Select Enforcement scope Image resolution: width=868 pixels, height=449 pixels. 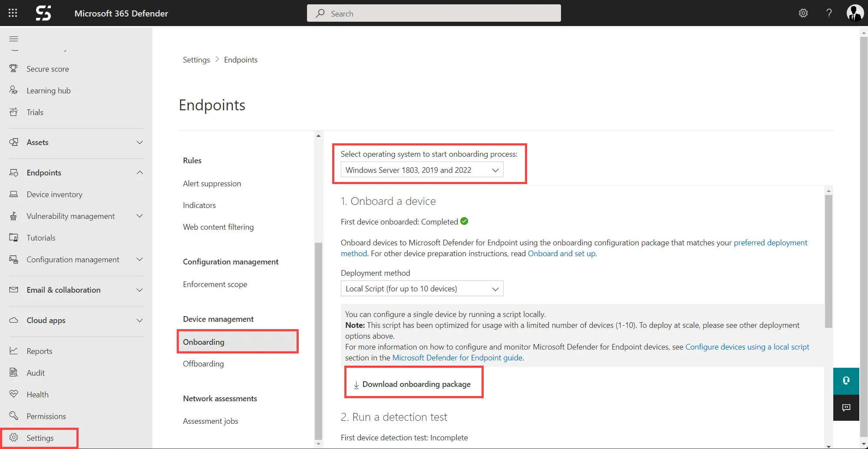click(x=215, y=284)
